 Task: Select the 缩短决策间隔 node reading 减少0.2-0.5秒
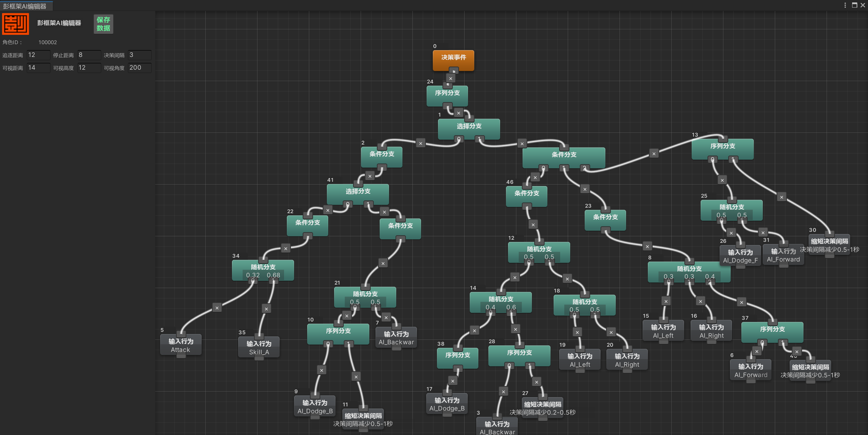(x=543, y=407)
